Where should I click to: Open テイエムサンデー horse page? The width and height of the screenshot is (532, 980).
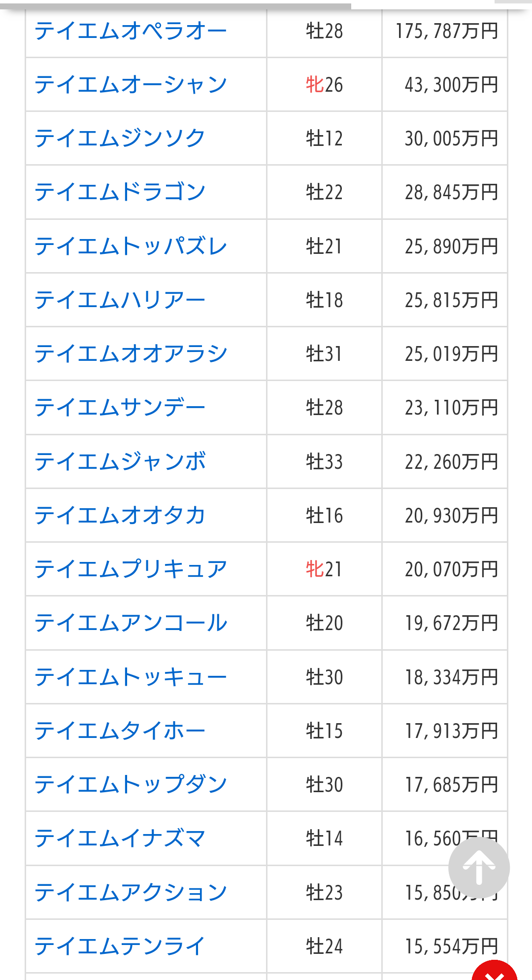coord(120,408)
